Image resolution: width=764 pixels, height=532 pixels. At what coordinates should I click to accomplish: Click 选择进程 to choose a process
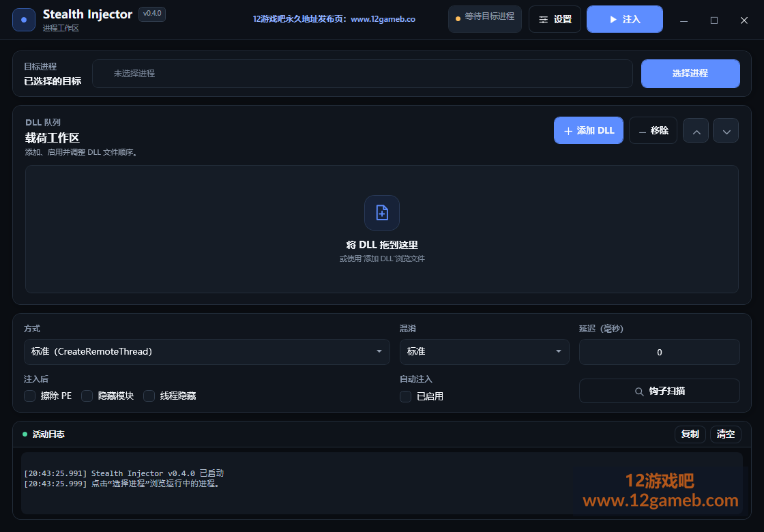point(690,74)
